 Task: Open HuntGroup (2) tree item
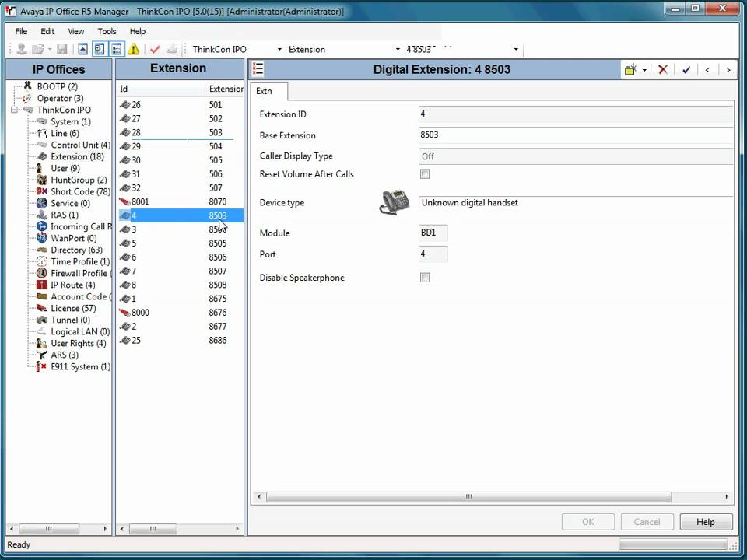(79, 180)
